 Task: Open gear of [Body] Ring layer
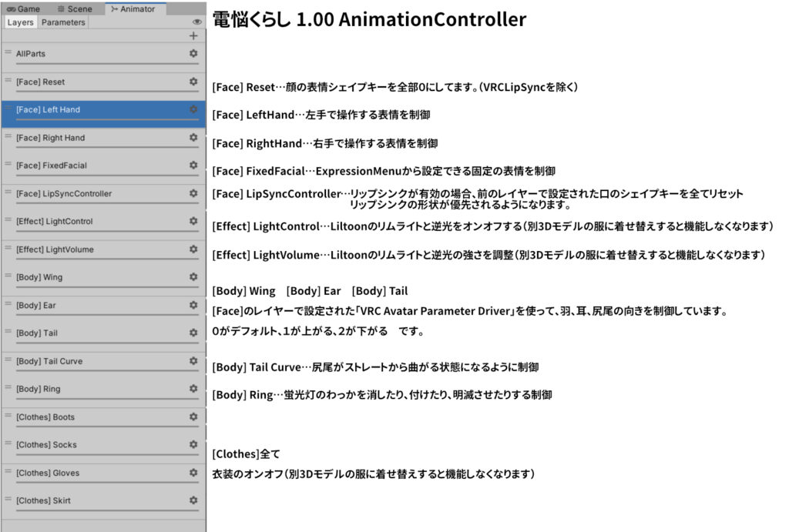193,388
